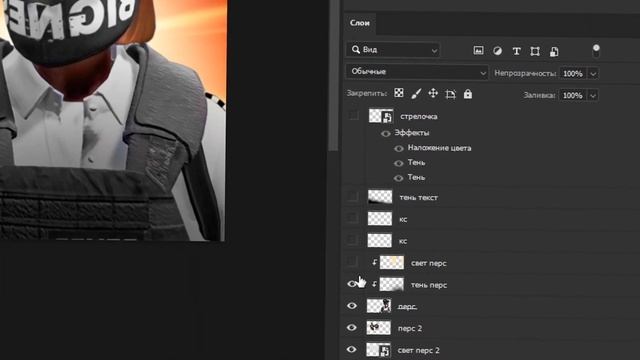Select the тень текст layer thumbnail
Screen dimensions: 640x360
(x=380, y=197)
